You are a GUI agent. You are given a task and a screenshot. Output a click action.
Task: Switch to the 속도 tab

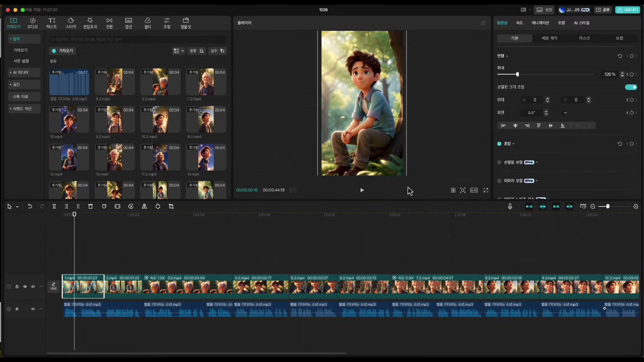[519, 23]
